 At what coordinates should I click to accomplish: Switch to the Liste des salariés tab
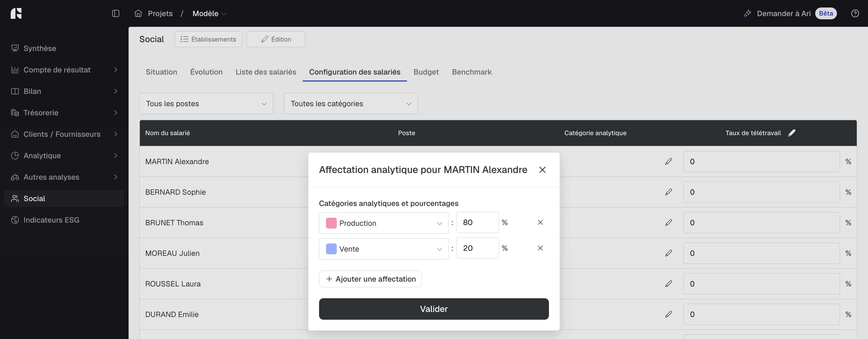(x=266, y=72)
